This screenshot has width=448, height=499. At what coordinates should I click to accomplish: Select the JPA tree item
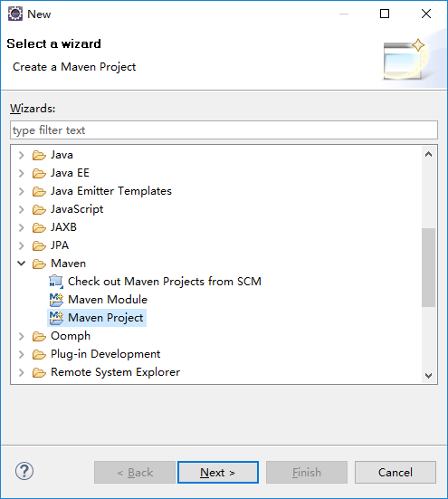pos(60,245)
